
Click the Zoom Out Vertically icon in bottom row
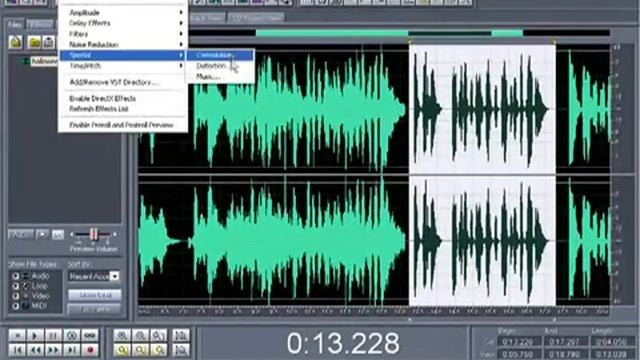coord(181,350)
